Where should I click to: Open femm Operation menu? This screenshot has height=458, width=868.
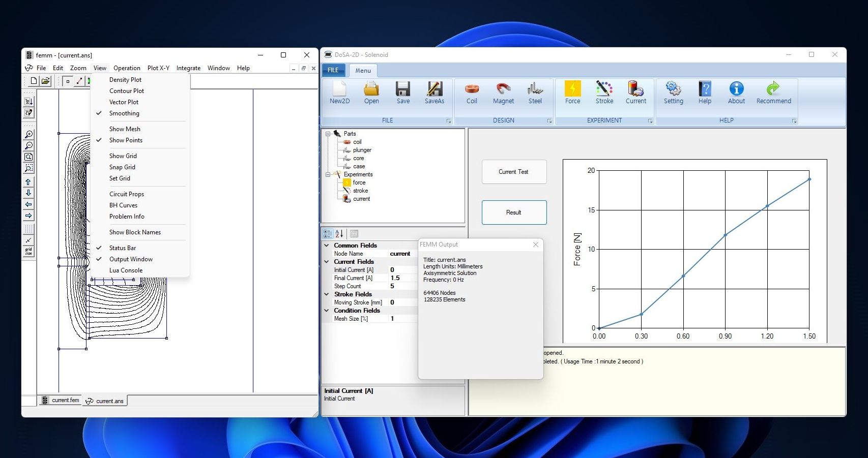(x=127, y=68)
